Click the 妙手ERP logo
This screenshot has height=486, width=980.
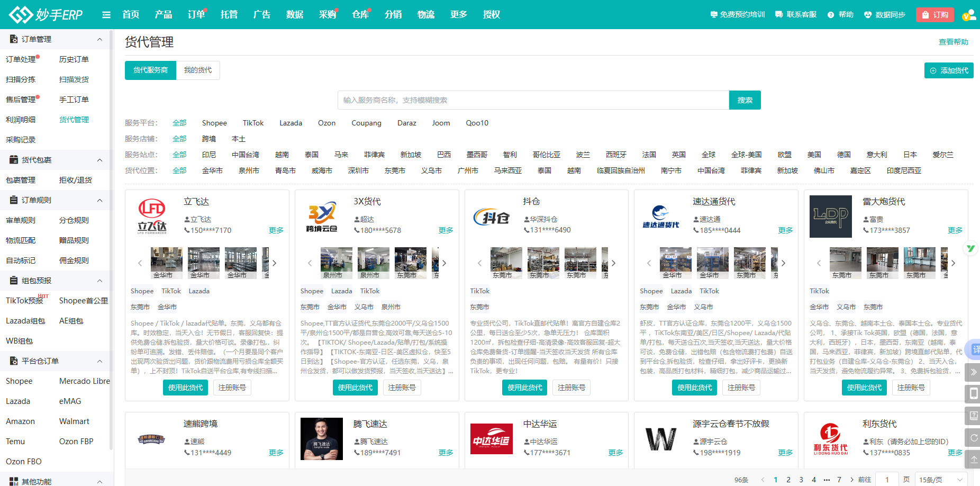click(x=46, y=15)
